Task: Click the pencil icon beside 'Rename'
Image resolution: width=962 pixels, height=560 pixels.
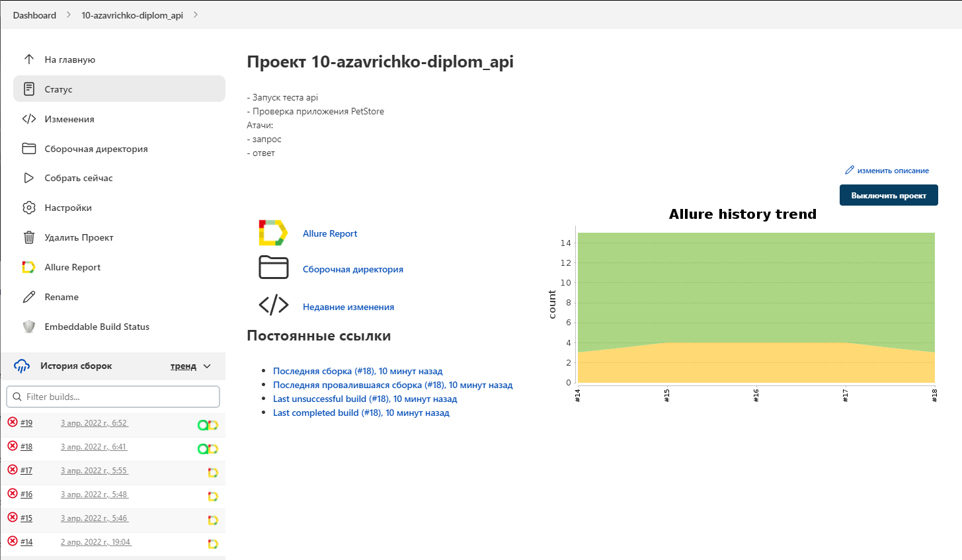Action: [29, 297]
